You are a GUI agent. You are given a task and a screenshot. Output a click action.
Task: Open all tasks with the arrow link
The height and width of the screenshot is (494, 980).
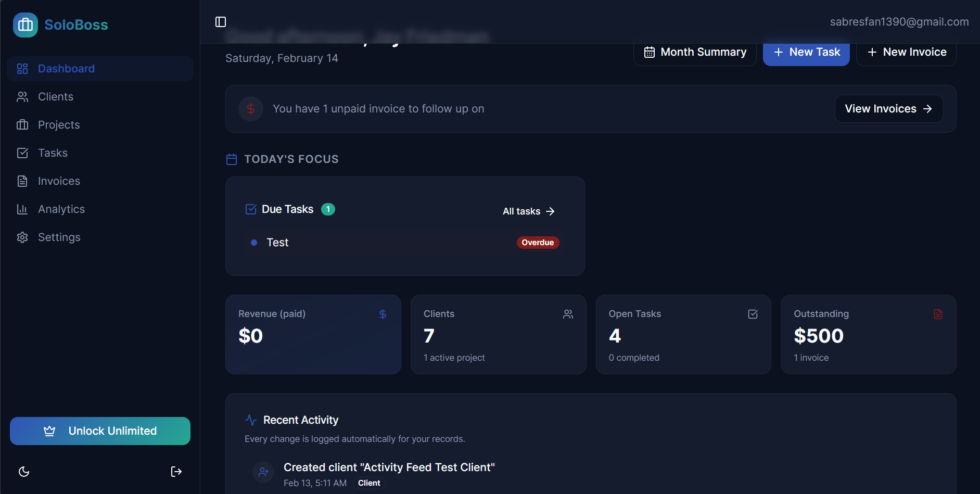[528, 211]
